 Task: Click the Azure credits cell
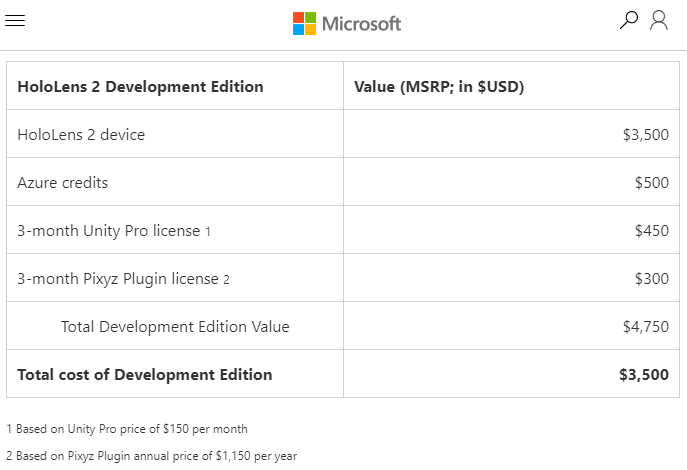(63, 182)
